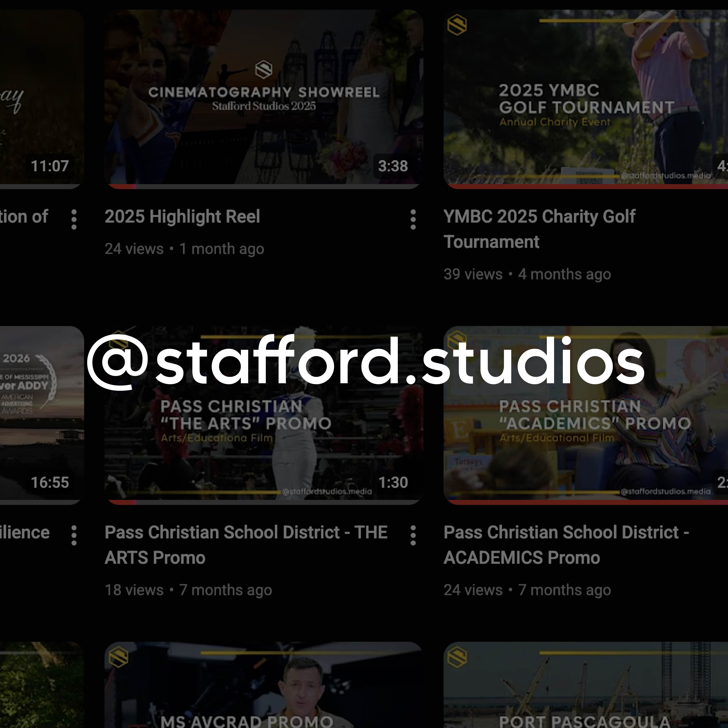Click center logo on Cinematography Showreel thumbnail
Screen dimensions: 728x728
coord(263,69)
